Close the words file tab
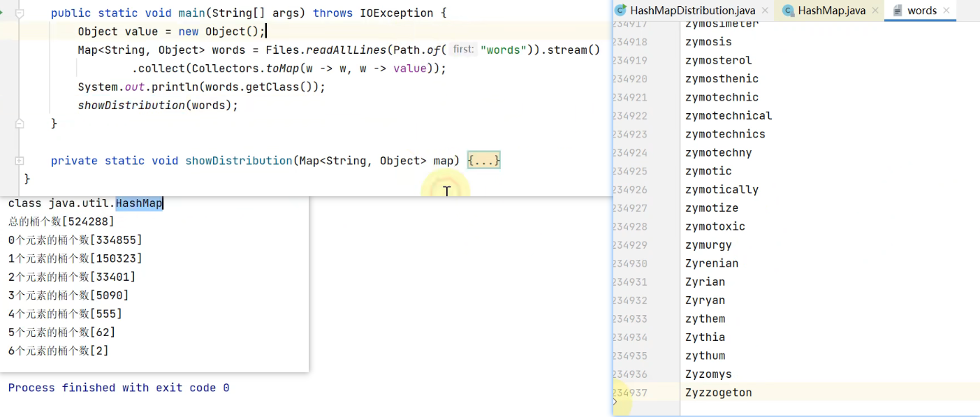The height and width of the screenshot is (417, 980). (x=946, y=10)
